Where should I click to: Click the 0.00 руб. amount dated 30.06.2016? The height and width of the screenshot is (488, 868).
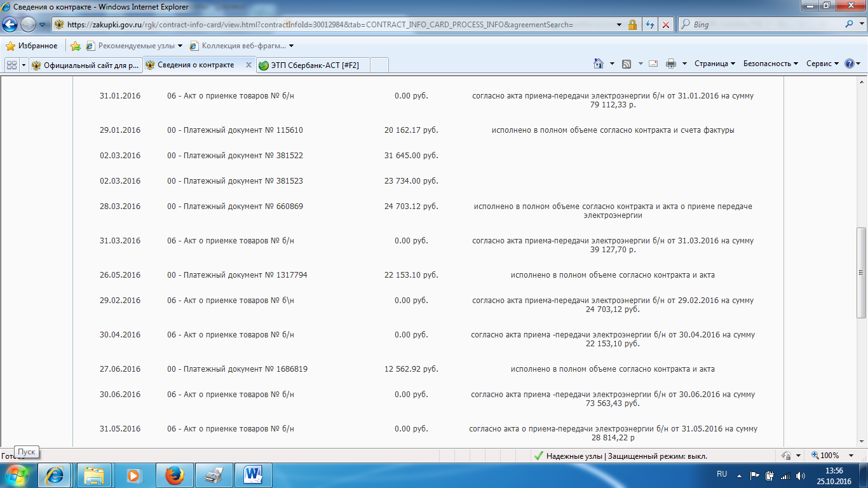[411, 395]
